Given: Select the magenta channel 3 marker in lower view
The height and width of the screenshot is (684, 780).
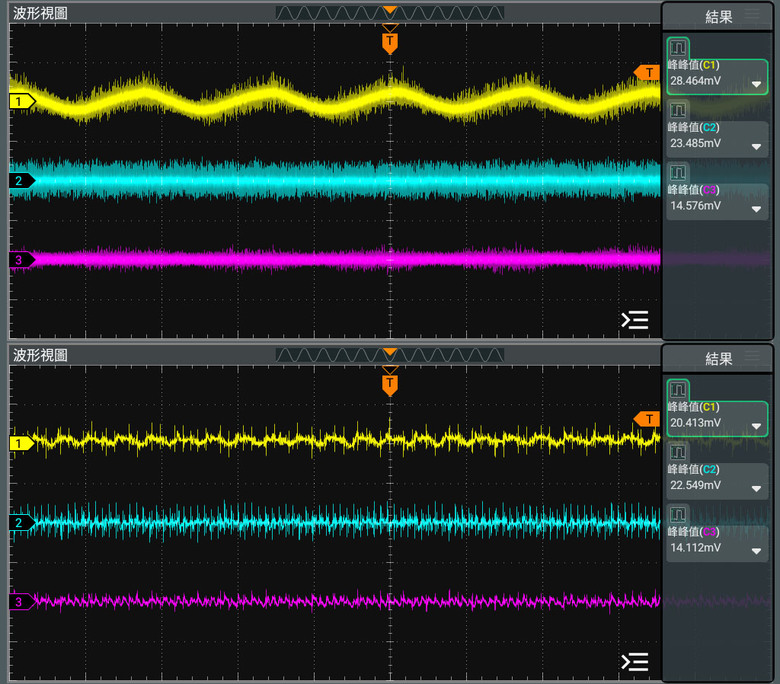Looking at the screenshot, I should (x=21, y=602).
